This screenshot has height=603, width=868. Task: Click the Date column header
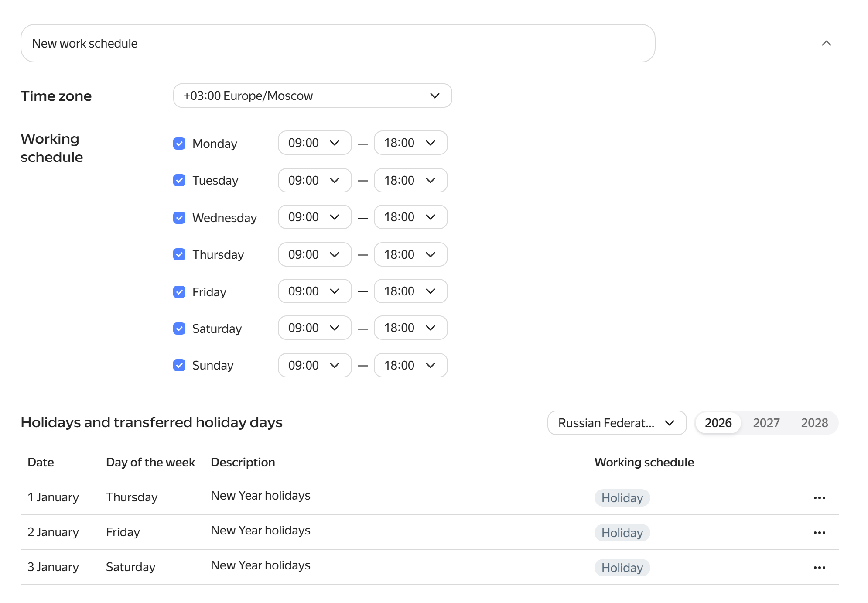click(x=41, y=462)
